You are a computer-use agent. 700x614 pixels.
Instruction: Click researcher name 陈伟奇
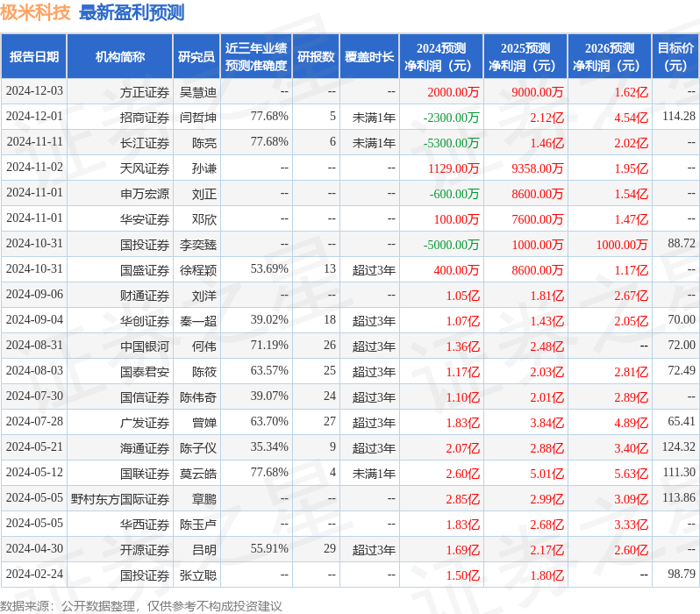click(x=198, y=397)
